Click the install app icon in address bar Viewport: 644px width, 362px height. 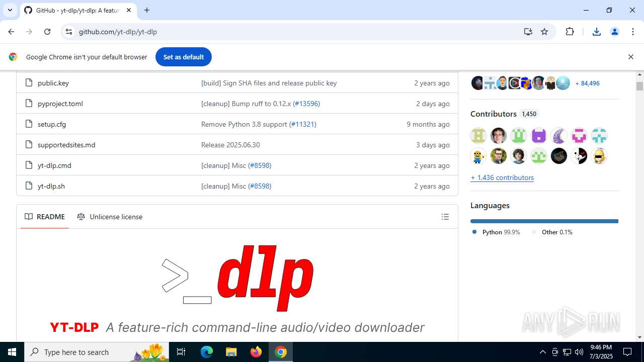point(528,32)
